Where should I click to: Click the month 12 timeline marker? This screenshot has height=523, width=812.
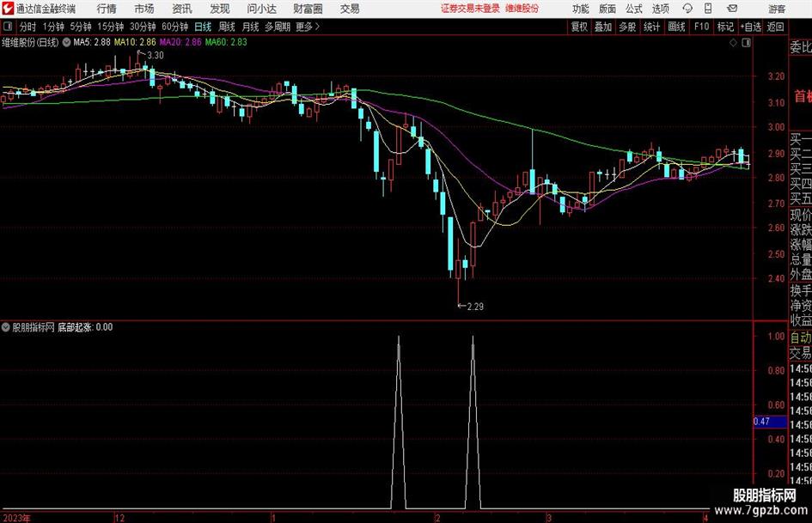tap(120, 518)
